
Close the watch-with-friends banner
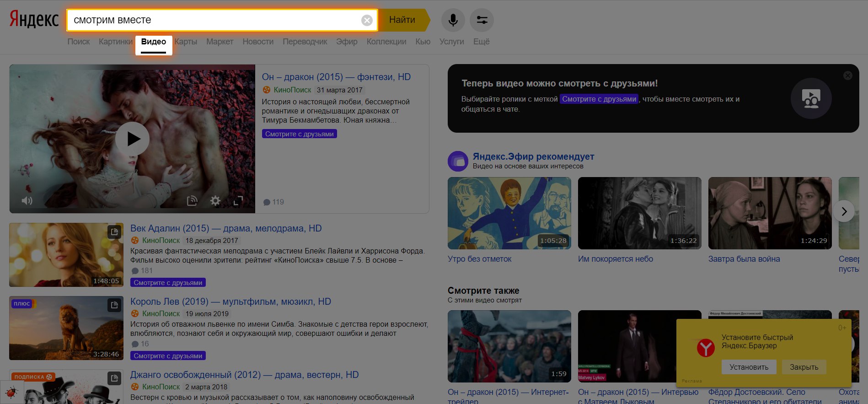click(848, 75)
